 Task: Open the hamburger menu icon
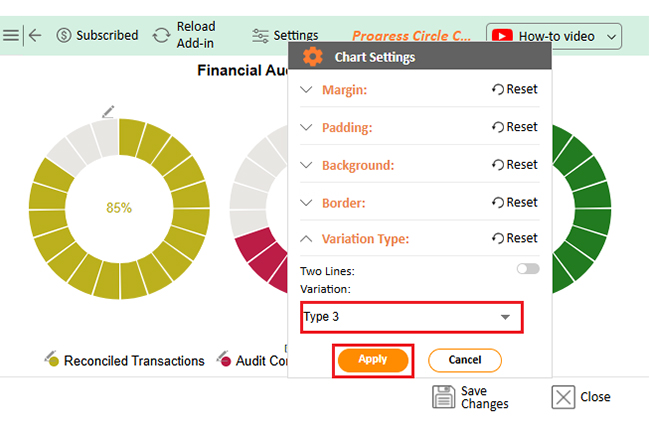(10, 35)
